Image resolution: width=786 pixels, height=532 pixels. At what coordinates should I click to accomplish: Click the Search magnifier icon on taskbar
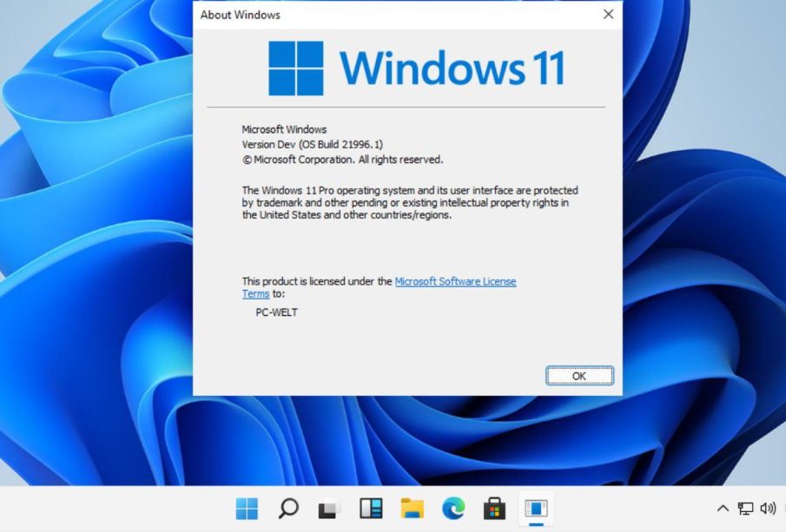(288, 509)
